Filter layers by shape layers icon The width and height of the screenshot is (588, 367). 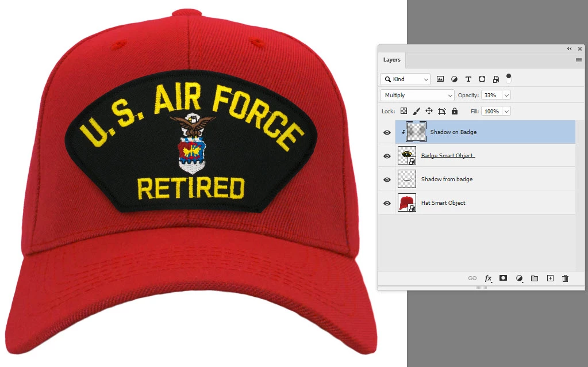click(482, 79)
